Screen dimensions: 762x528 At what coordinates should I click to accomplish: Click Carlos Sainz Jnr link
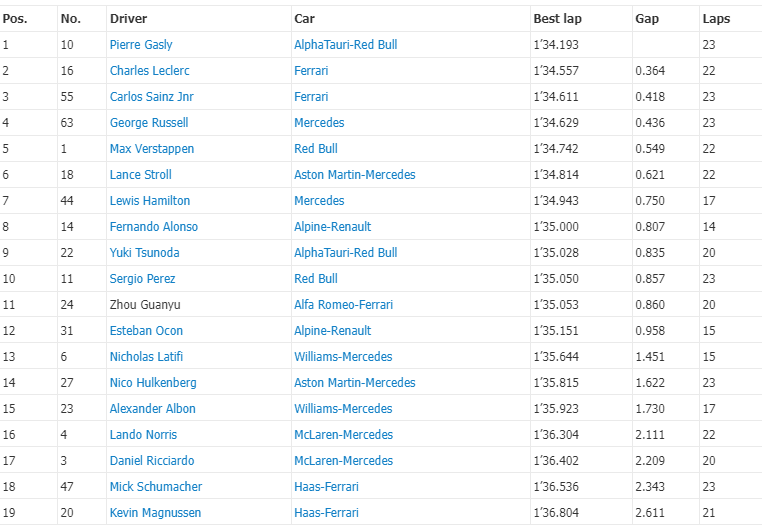pos(152,97)
